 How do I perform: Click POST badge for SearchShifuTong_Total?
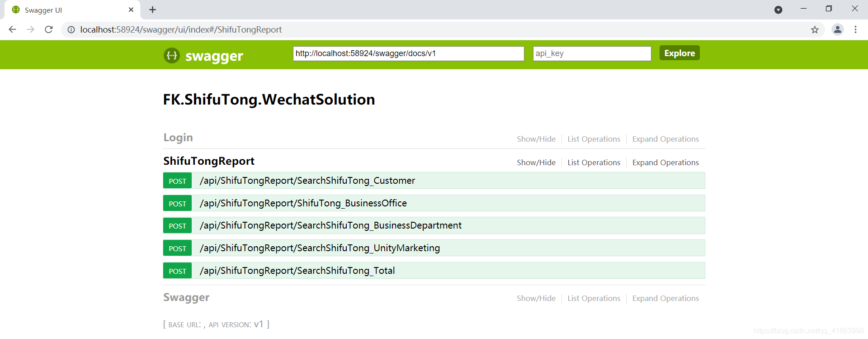click(177, 271)
